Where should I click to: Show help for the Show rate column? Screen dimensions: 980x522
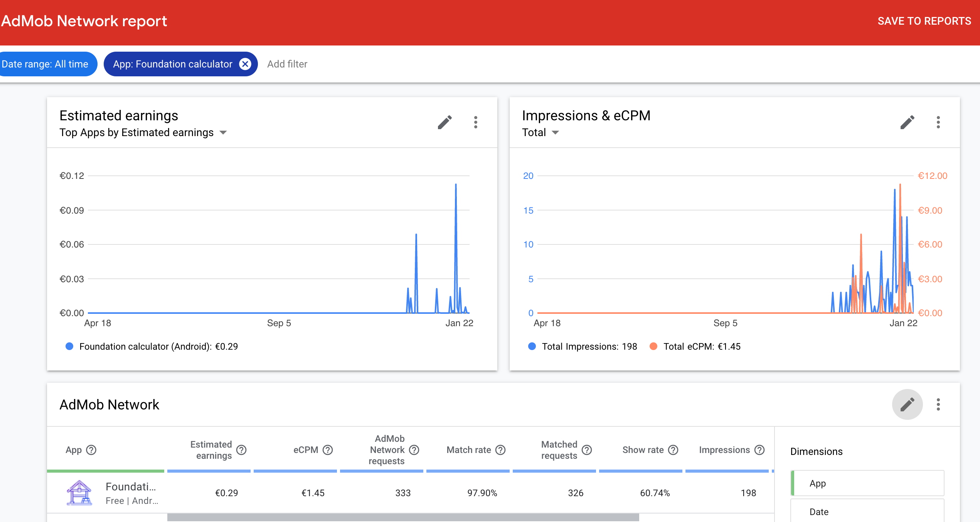[673, 450]
